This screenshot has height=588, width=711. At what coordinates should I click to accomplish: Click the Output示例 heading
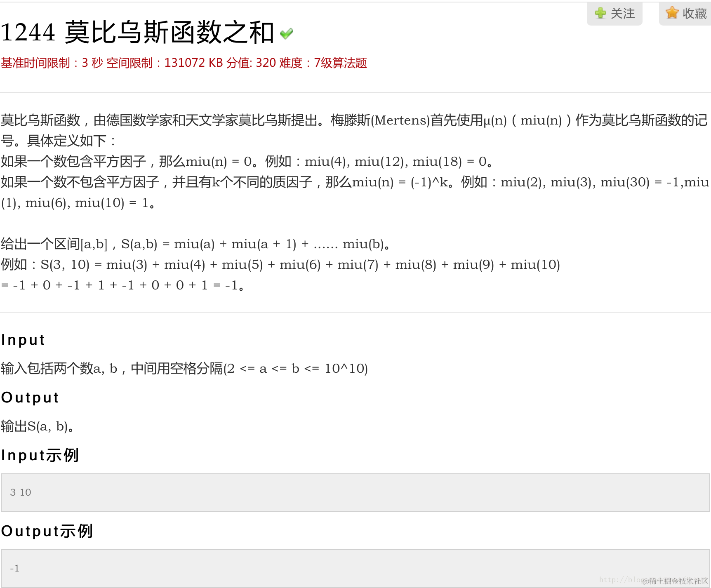[x=47, y=531]
